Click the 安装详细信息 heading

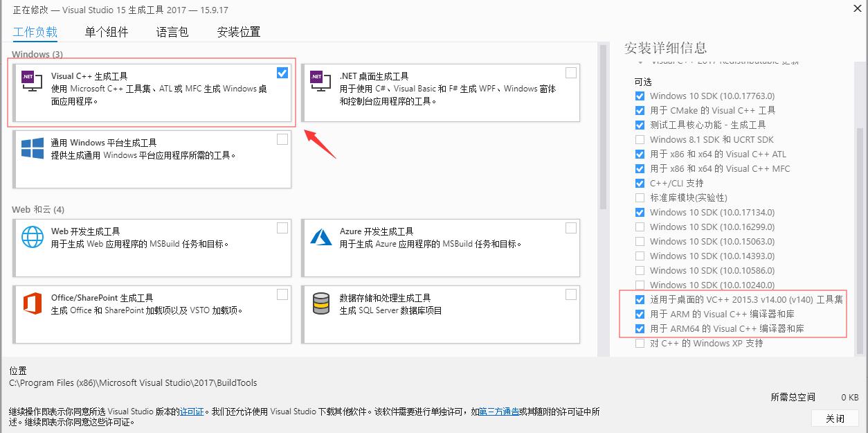[666, 48]
